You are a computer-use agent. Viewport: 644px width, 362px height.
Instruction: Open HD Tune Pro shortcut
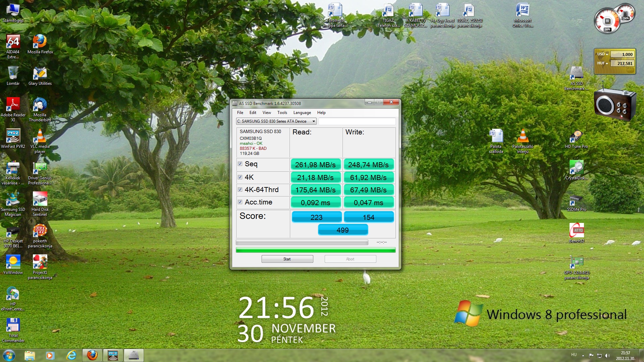(x=576, y=137)
